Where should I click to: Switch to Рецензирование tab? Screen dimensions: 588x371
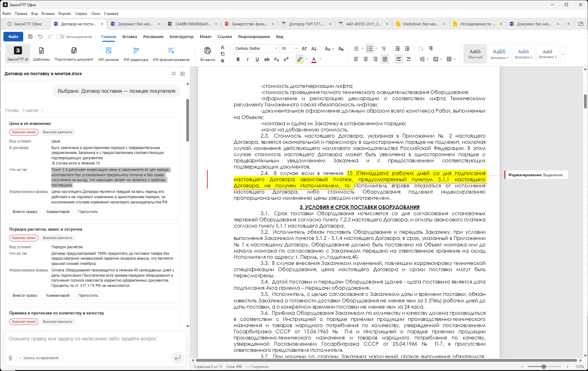point(254,36)
